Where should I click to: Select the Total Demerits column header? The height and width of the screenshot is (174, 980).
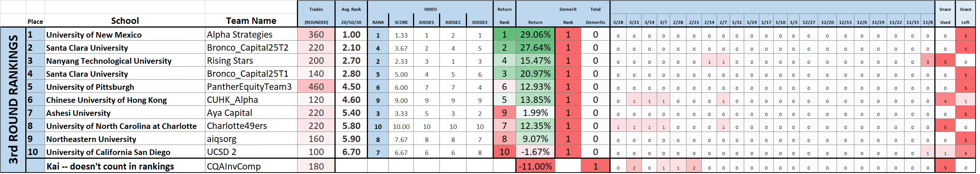click(595, 15)
